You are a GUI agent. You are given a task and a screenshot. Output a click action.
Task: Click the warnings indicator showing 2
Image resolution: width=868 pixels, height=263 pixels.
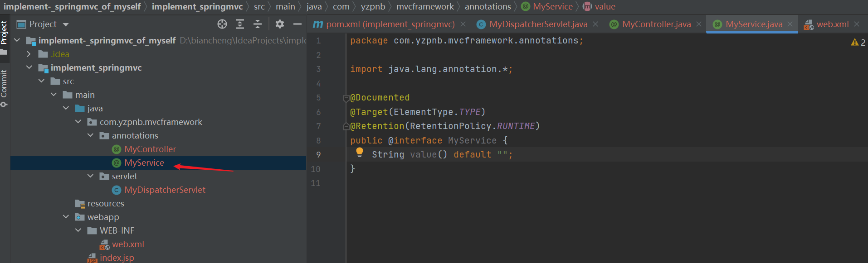[x=858, y=42]
